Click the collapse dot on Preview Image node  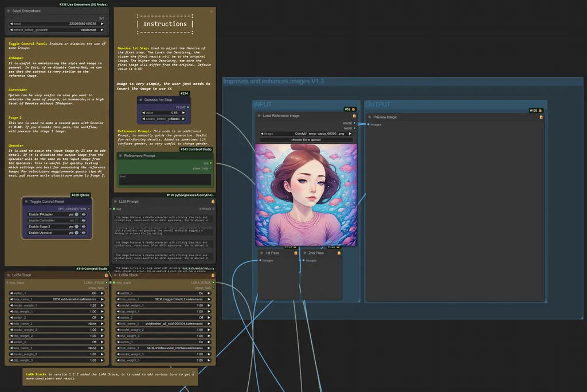point(370,117)
